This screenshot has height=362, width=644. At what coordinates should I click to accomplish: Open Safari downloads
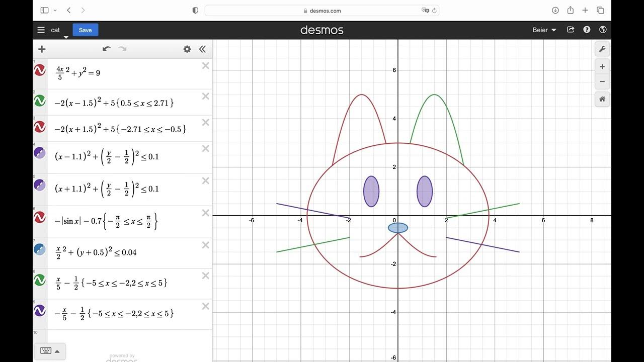tap(555, 10)
